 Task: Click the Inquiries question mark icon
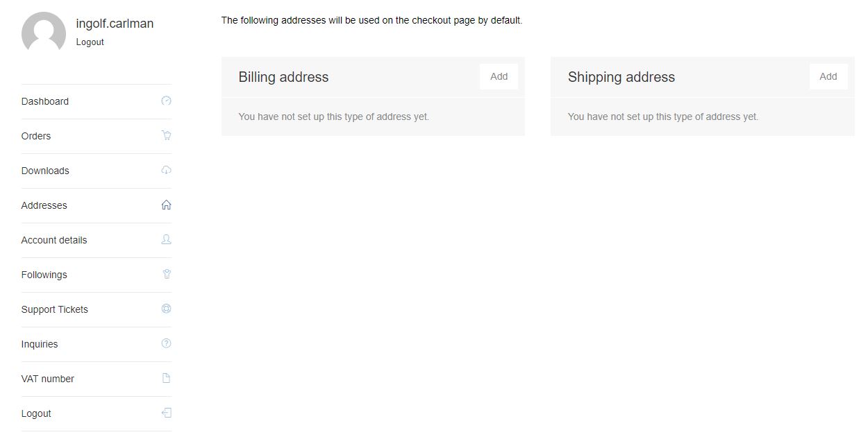166,344
